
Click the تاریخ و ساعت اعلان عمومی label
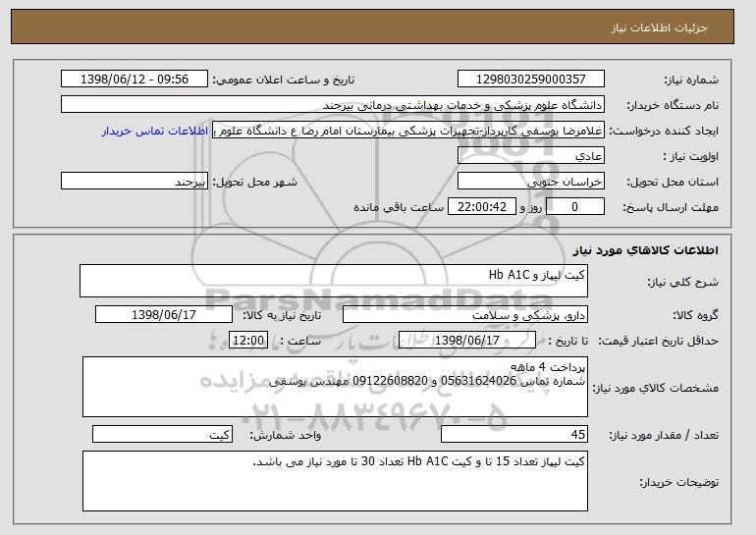[284, 80]
